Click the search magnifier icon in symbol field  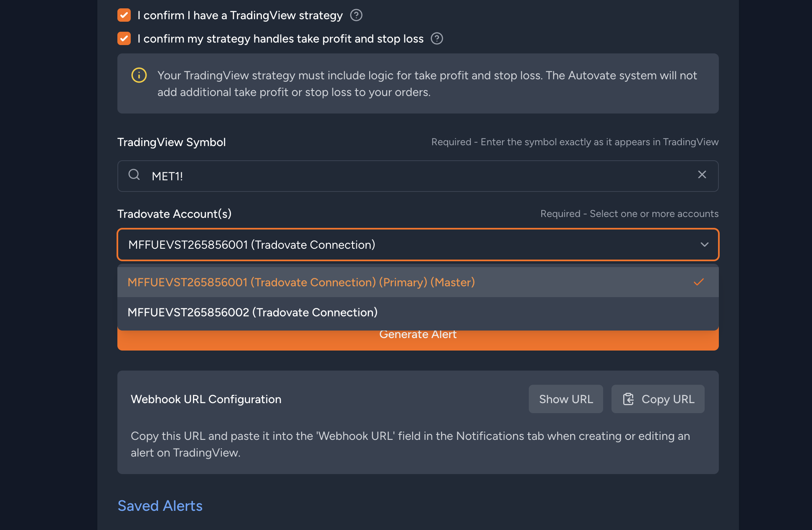click(x=134, y=175)
